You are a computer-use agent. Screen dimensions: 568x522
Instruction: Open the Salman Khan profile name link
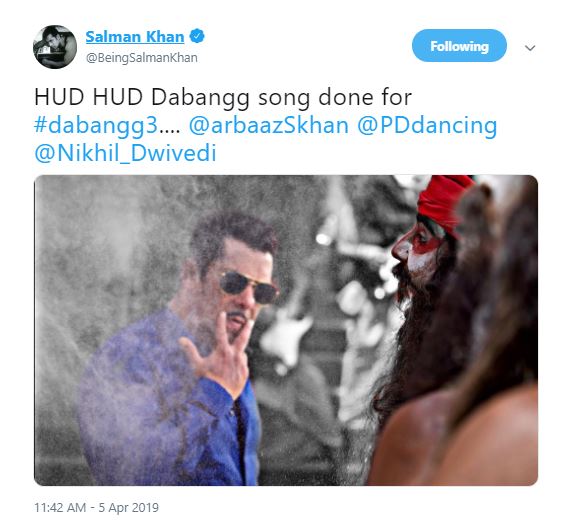point(135,37)
